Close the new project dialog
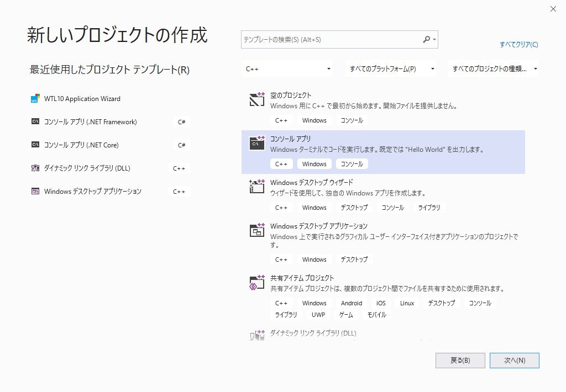 (x=553, y=9)
